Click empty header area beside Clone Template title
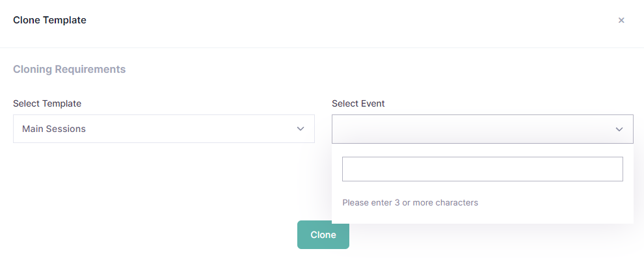This screenshot has width=644, height=277. pyautogui.click(x=325, y=20)
